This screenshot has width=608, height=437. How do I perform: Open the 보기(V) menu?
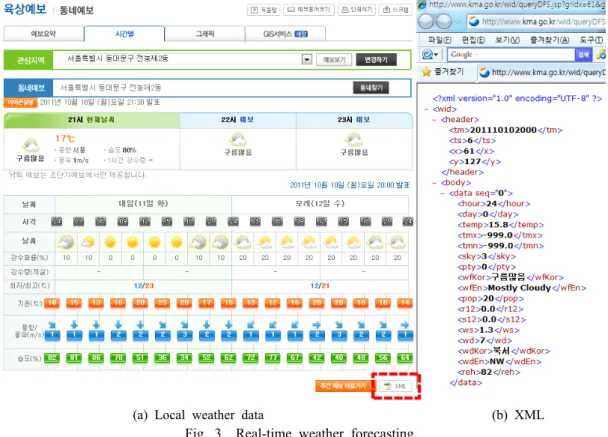coord(508,40)
